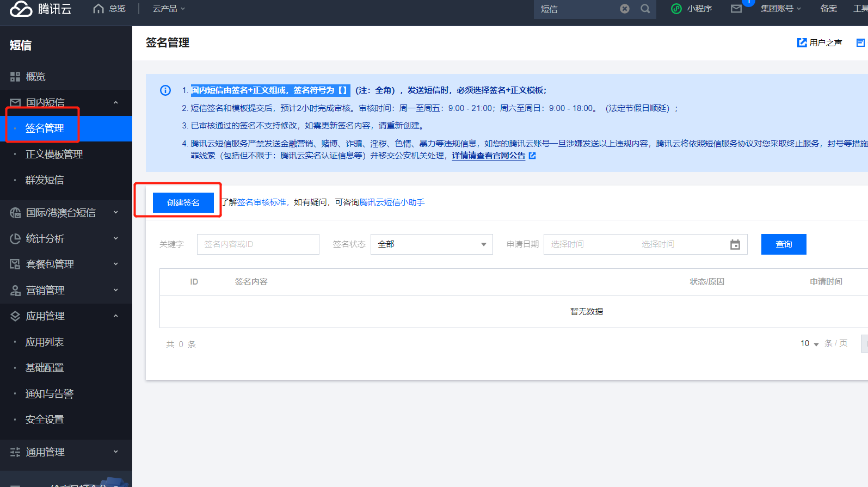
Task: Change the 10 条/页 page size
Action: tap(810, 343)
